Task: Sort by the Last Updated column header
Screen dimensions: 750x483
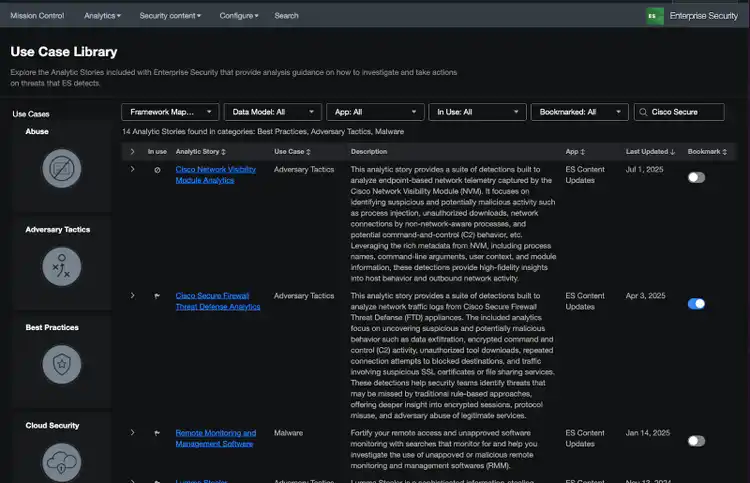Action: click(x=650, y=151)
